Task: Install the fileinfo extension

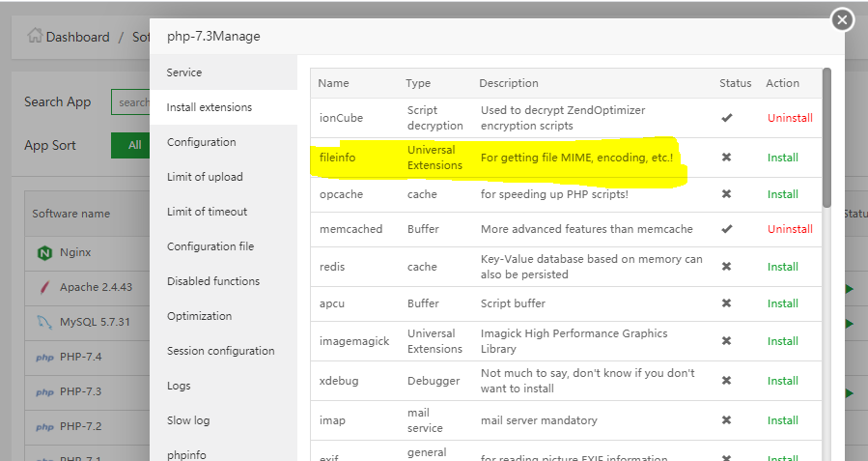Action: click(x=782, y=158)
